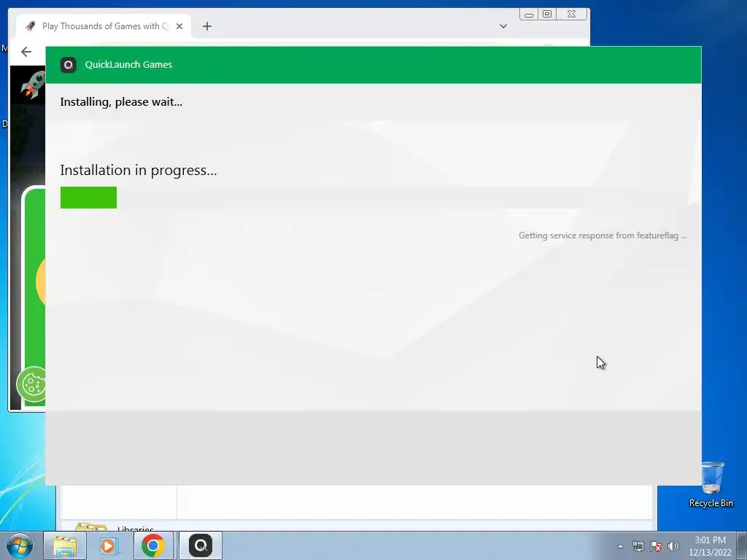Expand the Chrome tab search chevron
The height and width of the screenshot is (560, 747).
pos(503,26)
